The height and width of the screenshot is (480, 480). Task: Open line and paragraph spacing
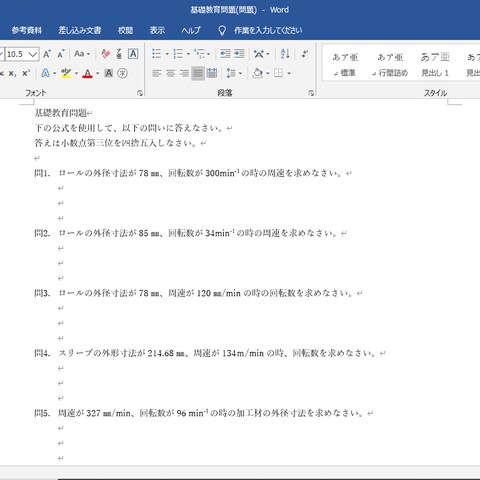coord(231,73)
